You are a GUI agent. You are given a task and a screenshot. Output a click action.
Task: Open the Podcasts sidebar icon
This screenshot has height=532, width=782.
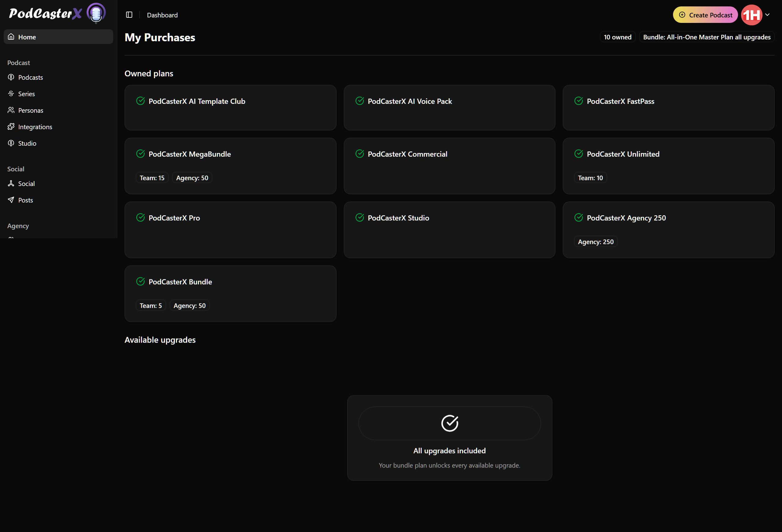[11, 77]
